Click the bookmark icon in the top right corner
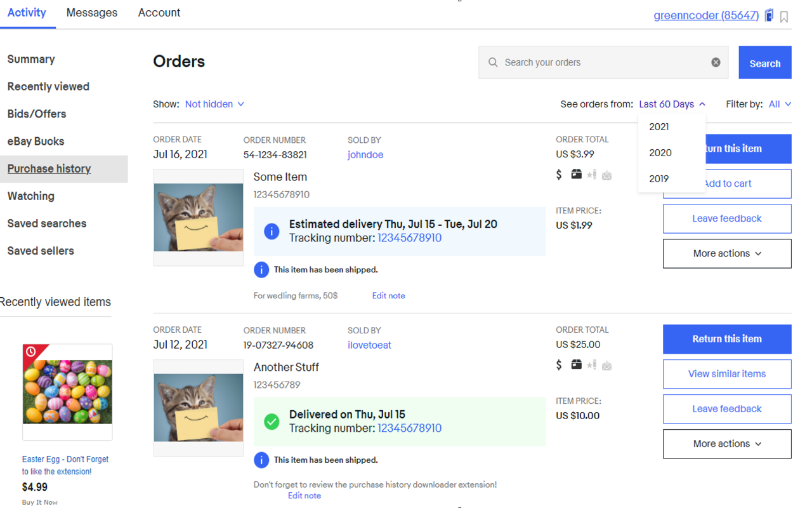Screen dimensions: 812x508 tap(784, 15)
